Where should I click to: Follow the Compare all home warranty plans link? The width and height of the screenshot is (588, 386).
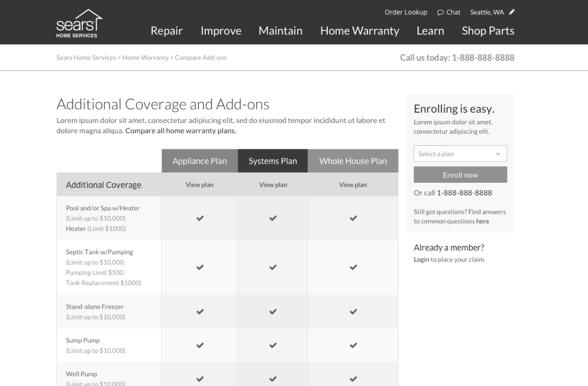(181, 131)
